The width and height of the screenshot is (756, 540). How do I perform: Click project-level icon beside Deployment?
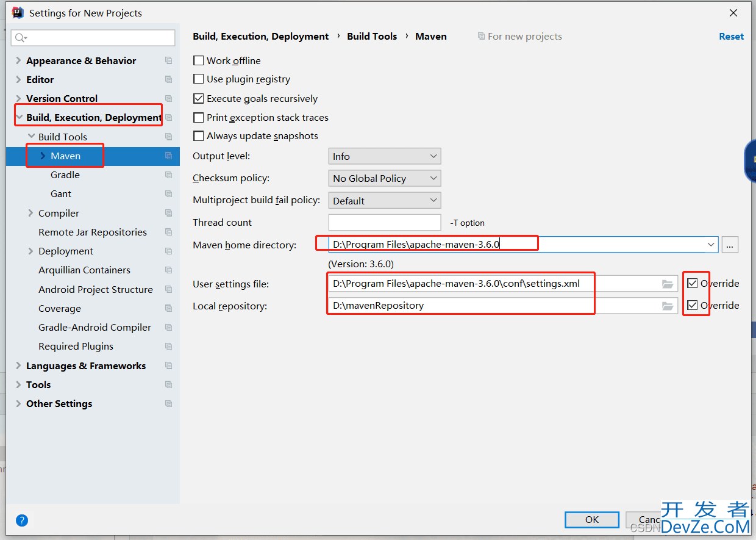(169, 251)
